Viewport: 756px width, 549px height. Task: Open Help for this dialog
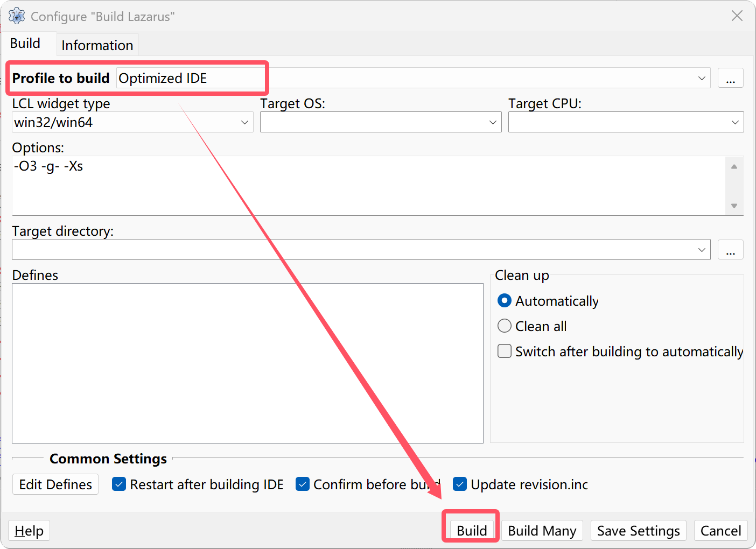29,531
